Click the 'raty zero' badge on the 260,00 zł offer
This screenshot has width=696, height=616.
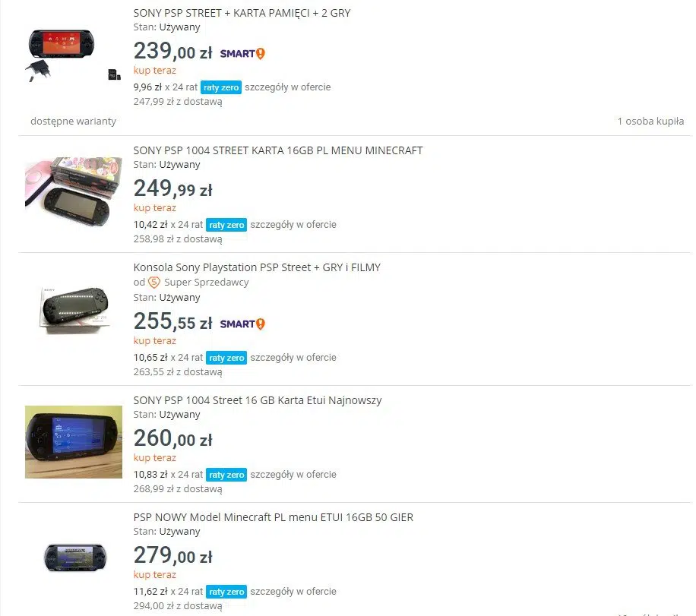pos(226,475)
